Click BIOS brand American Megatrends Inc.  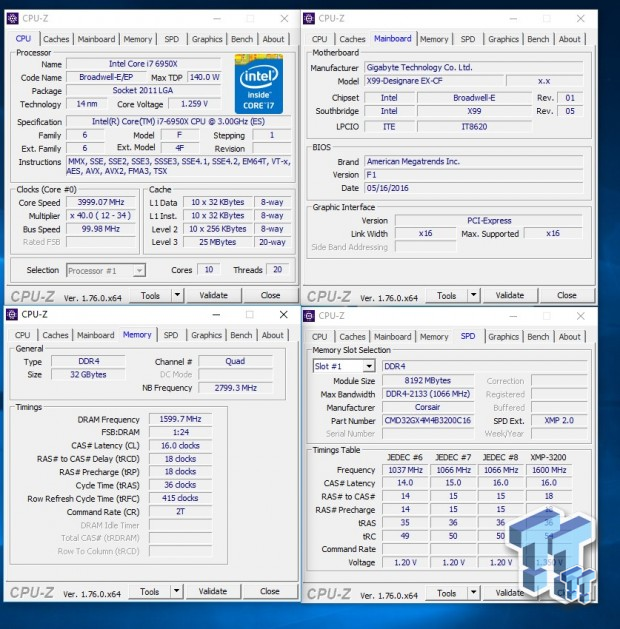tap(473, 161)
